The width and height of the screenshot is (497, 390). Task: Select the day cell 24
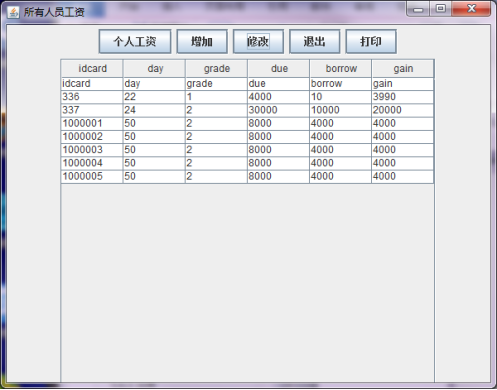(154, 110)
